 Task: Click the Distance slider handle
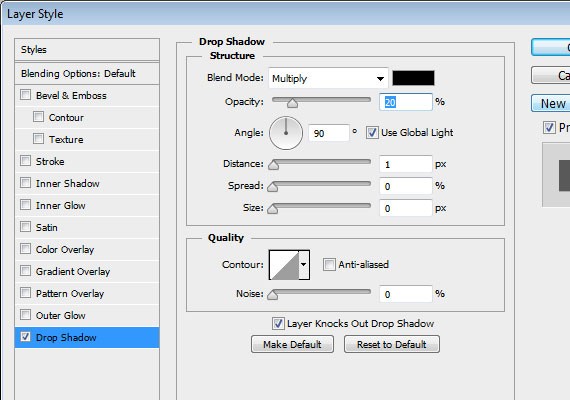[x=273, y=165]
